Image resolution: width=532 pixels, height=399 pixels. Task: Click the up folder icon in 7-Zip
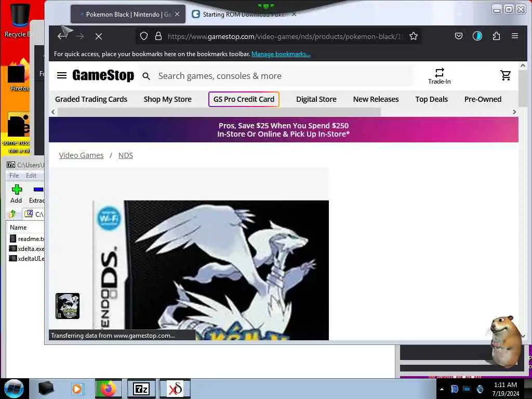[12, 214]
